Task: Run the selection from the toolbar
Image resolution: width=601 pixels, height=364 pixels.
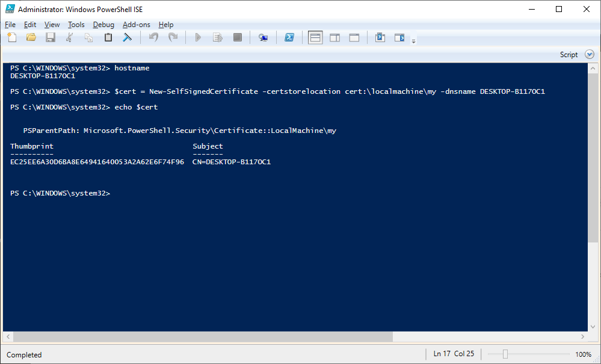Action: [218, 37]
